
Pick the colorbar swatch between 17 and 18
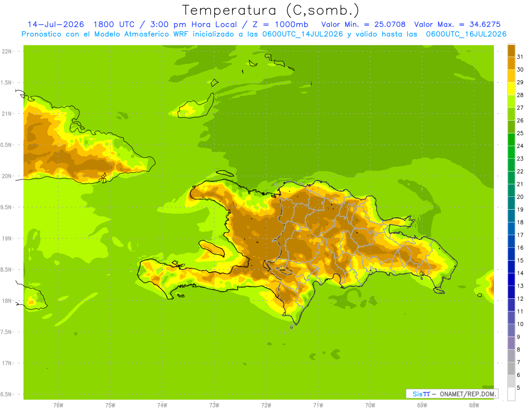[x=511, y=228]
